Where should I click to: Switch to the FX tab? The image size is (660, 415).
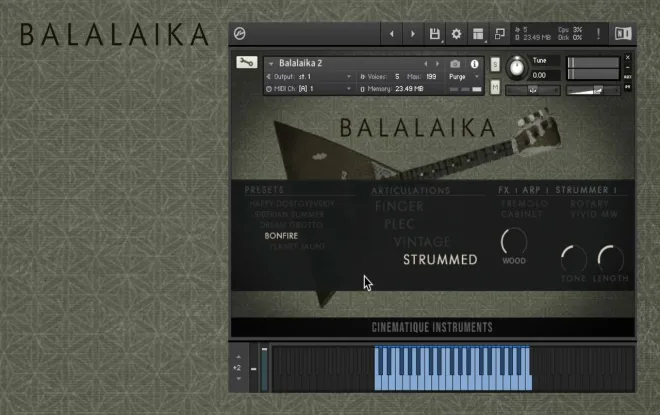504,190
